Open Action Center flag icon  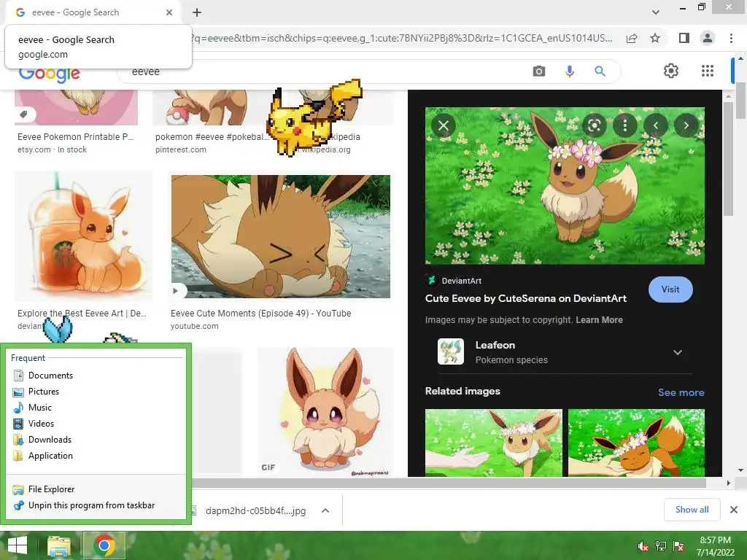pos(678,546)
